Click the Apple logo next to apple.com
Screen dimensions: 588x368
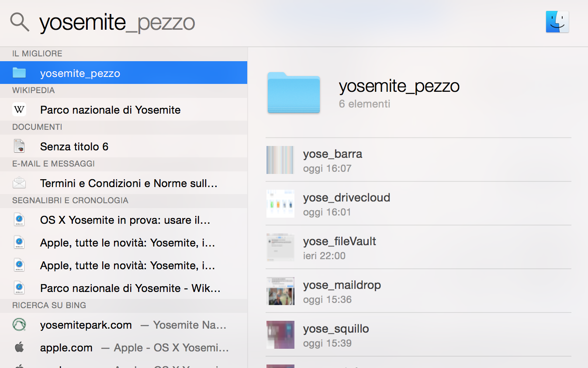point(19,347)
